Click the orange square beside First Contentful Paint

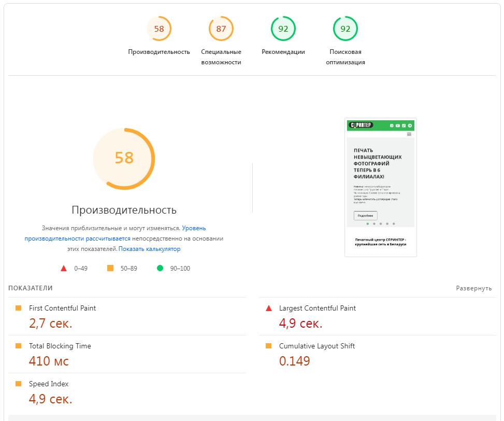[x=19, y=308]
